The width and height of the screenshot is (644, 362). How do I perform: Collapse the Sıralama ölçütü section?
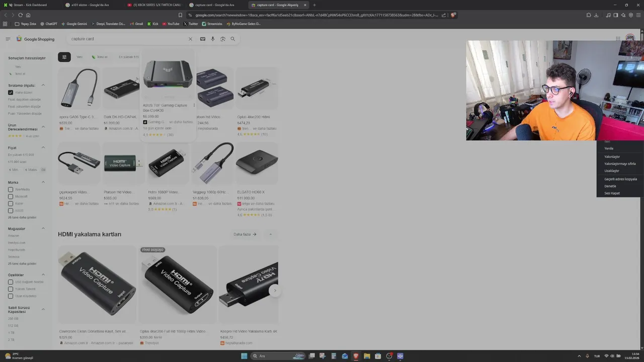[x=43, y=85]
